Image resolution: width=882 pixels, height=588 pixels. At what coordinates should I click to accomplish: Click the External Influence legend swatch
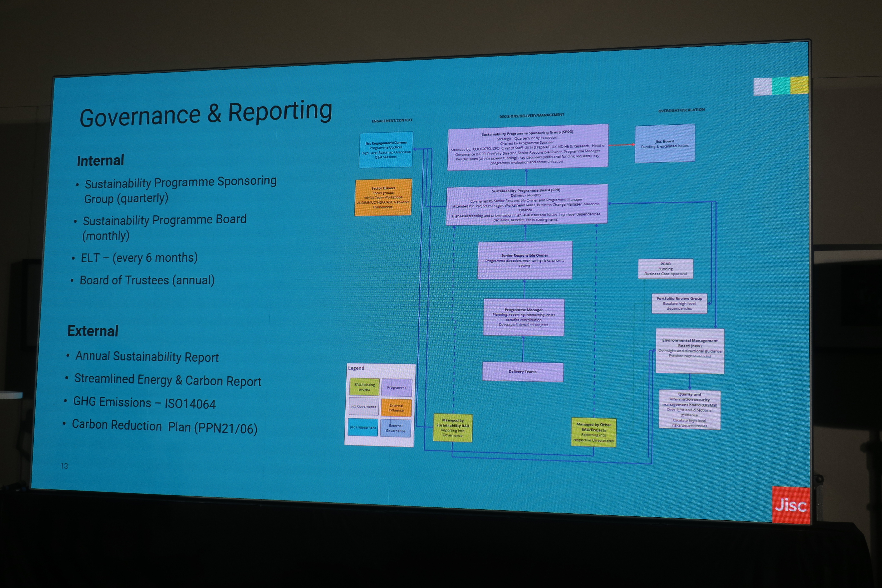tap(396, 408)
